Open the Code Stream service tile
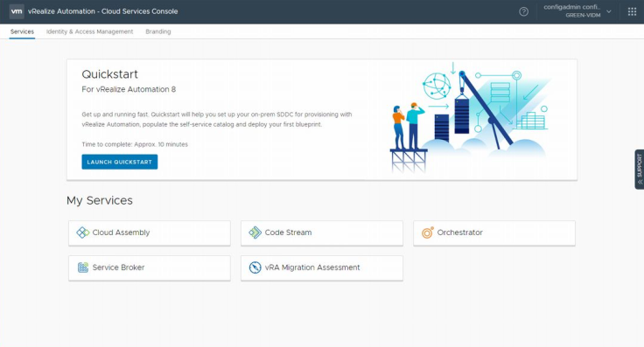644x347 pixels. tap(322, 233)
